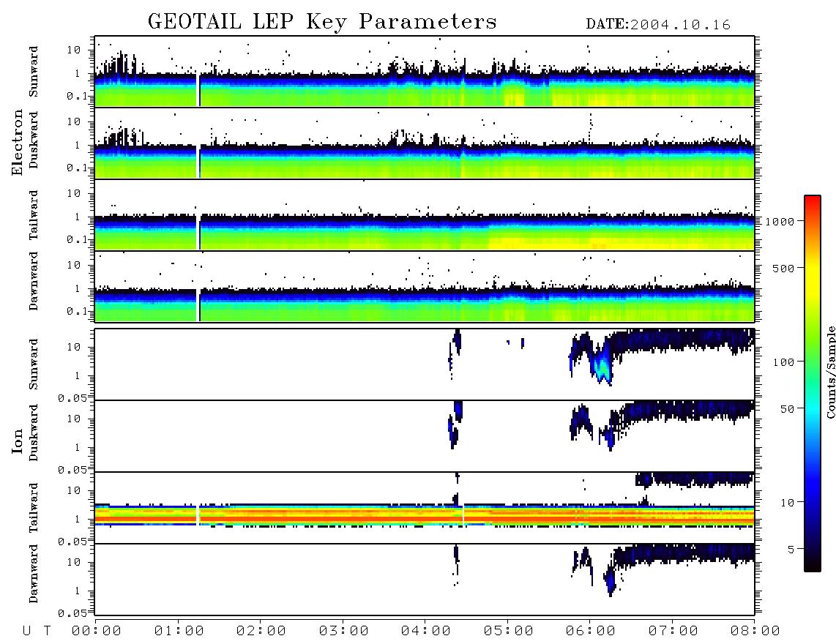Click the vertical rainbow color scale bar
The image size is (836, 644).
(813, 383)
